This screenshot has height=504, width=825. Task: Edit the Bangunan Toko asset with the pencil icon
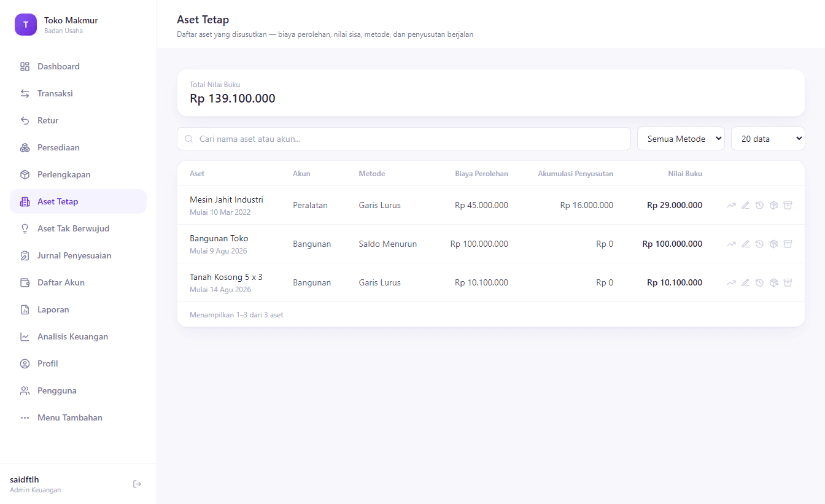[745, 244]
